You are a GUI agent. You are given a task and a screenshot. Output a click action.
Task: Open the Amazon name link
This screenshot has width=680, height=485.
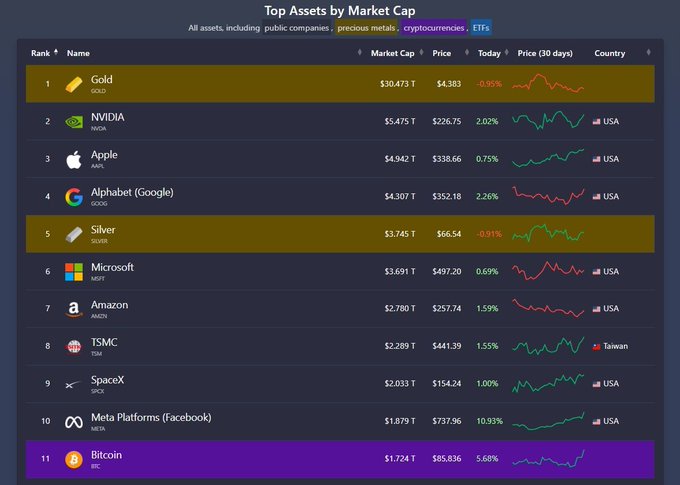(x=110, y=305)
